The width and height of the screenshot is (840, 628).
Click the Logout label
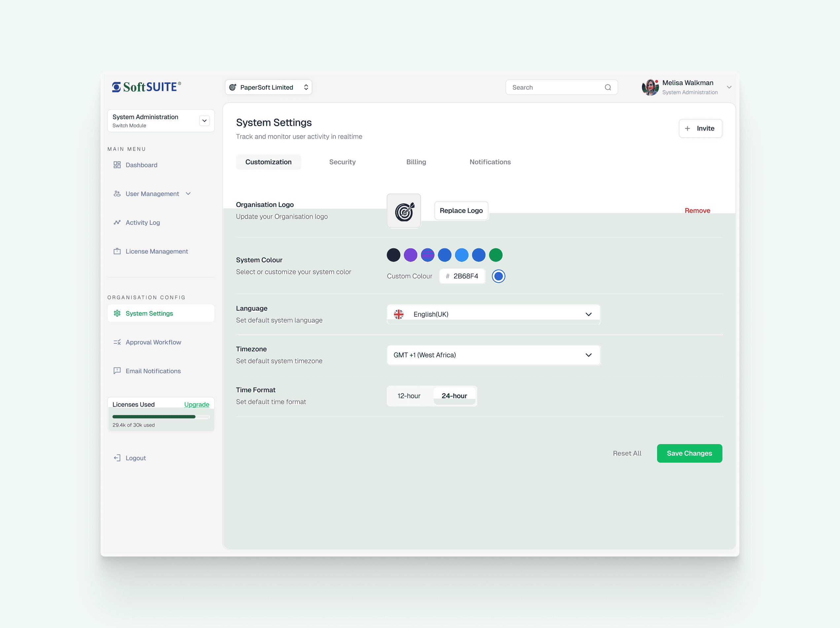136,458
